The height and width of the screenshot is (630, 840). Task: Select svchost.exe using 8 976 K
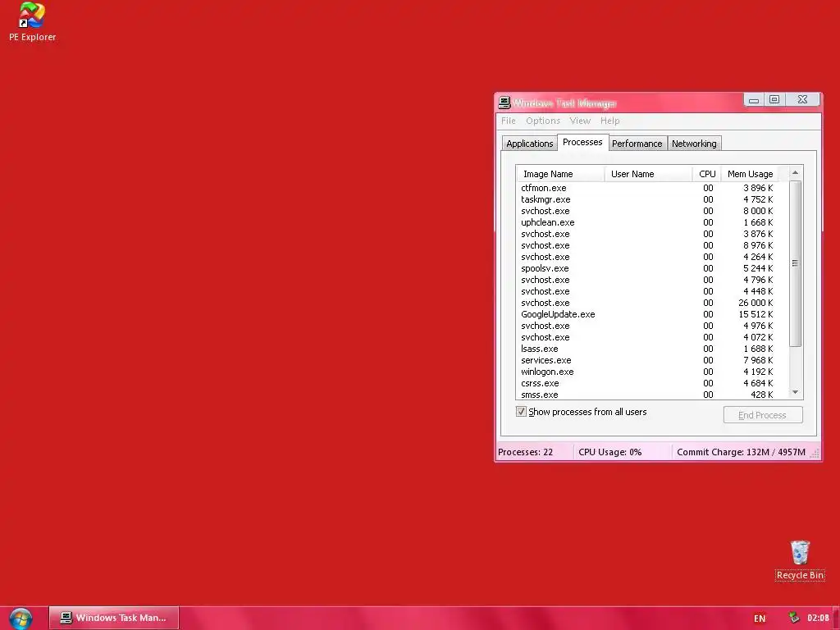coord(647,245)
